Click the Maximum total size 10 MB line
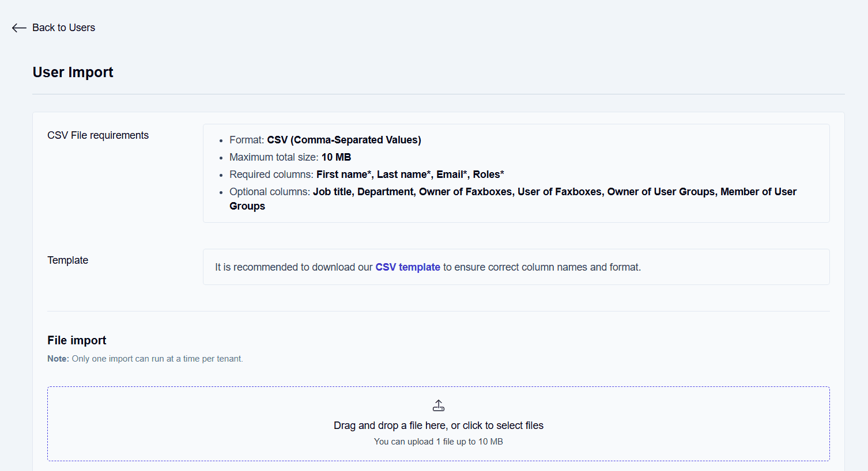 [290, 157]
